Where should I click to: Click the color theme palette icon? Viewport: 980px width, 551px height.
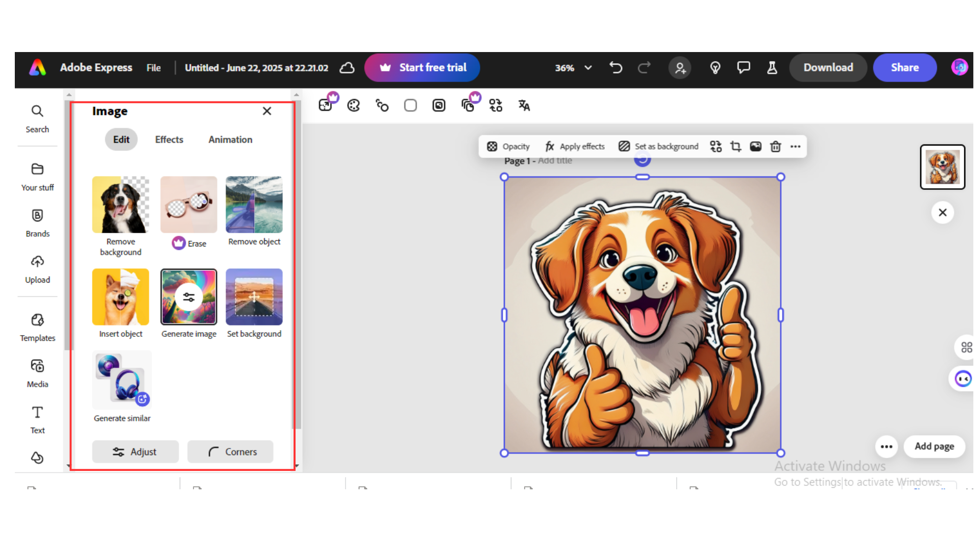click(353, 105)
